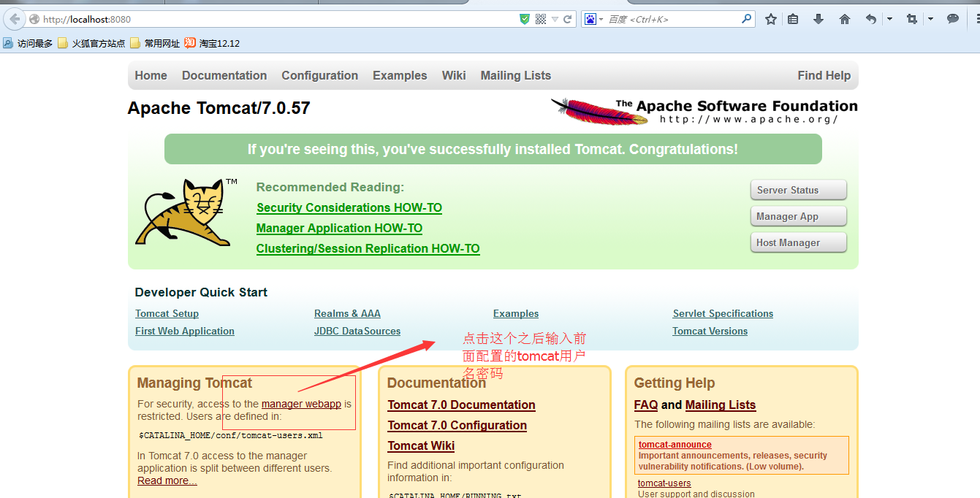Open the chat bubble icon
This screenshot has height=498, width=980.
point(953,19)
